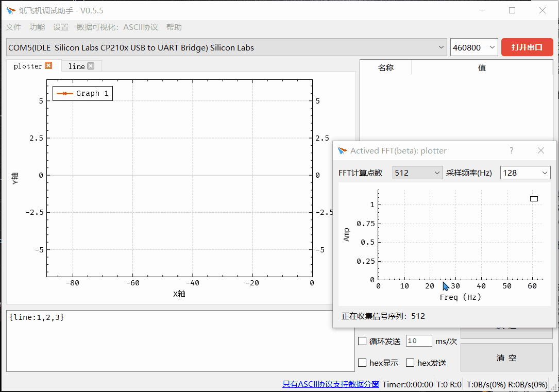This screenshot has width=559, height=392.
Task: Minimize the main application window
Action: click(x=482, y=10)
